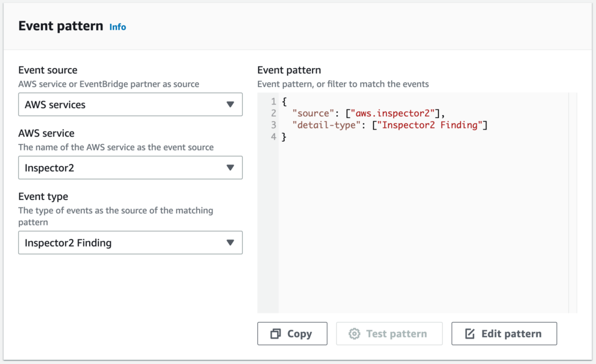
Task: Click the pencil icon in Edit pattern
Action: [470, 334]
